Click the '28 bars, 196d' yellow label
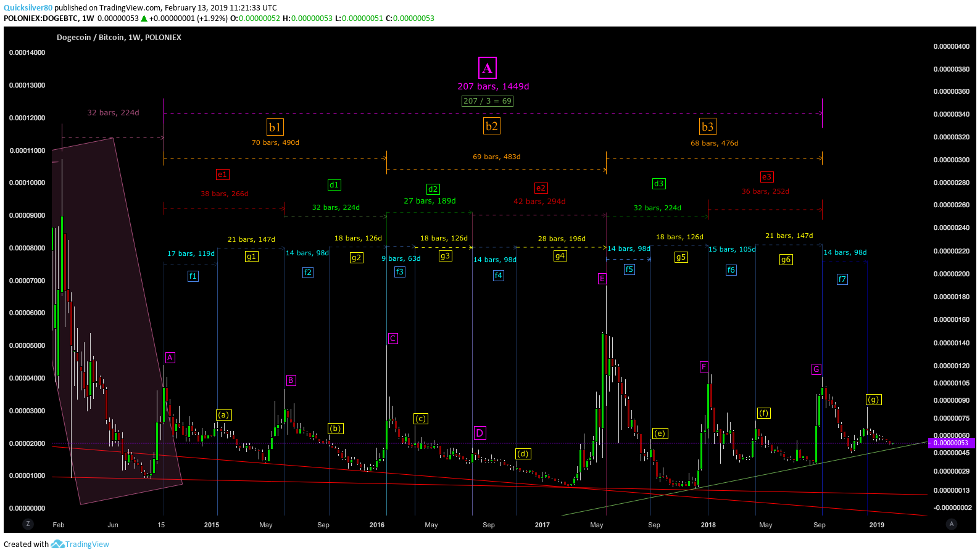This screenshot has width=980, height=555. 562,239
